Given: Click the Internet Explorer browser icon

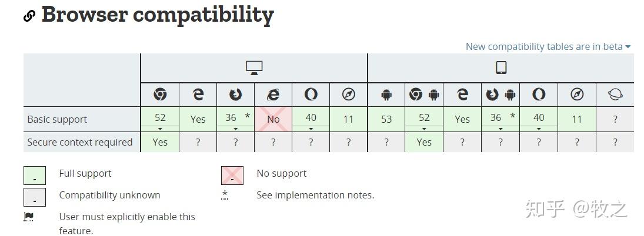Looking at the screenshot, I should coord(273,95).
